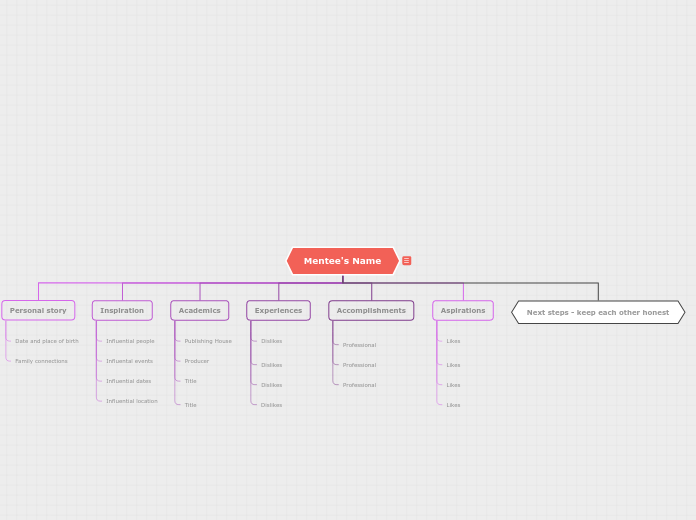Select the Inspiration branch node
Image resolution: width=696 pixels, height=520 pixels.
pyautogui.click(x=122, y=310)
